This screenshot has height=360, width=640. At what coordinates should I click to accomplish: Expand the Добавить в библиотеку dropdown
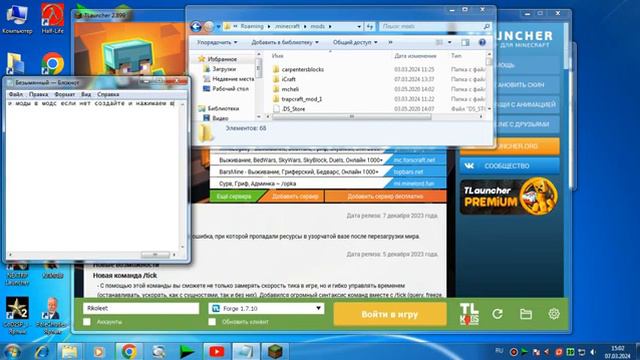[285, 42]
